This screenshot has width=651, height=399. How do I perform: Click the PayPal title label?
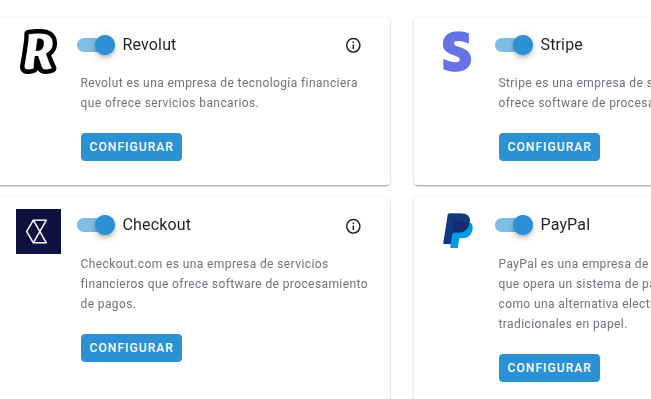coord(565,225)
